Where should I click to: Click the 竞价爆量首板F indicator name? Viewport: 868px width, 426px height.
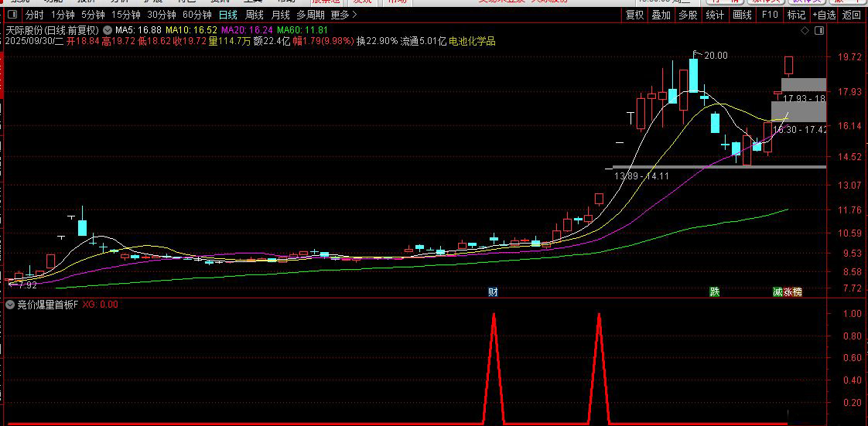point(49,305)
